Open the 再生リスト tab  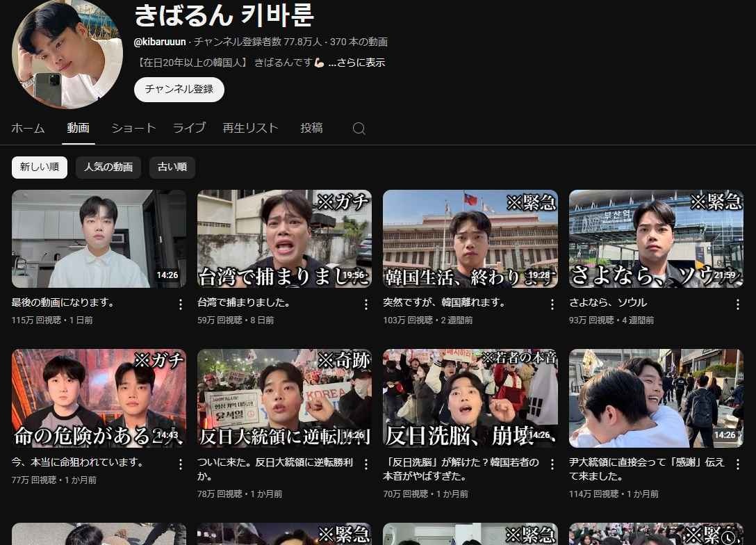click(250, 128)
